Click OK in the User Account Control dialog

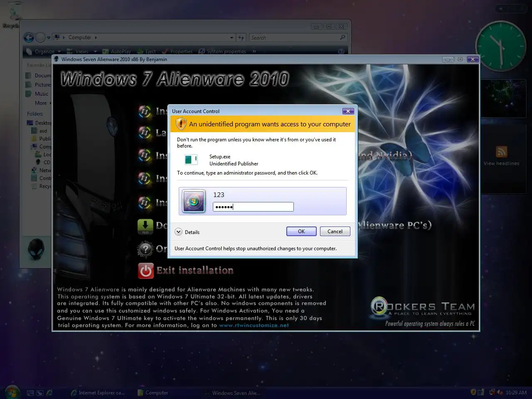pos(301,232)
